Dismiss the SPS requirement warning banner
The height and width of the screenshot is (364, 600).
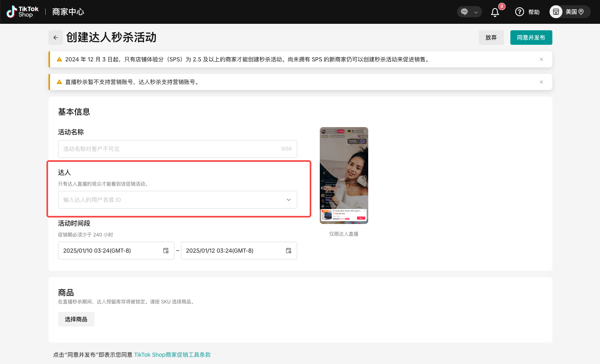click(541, 59)
